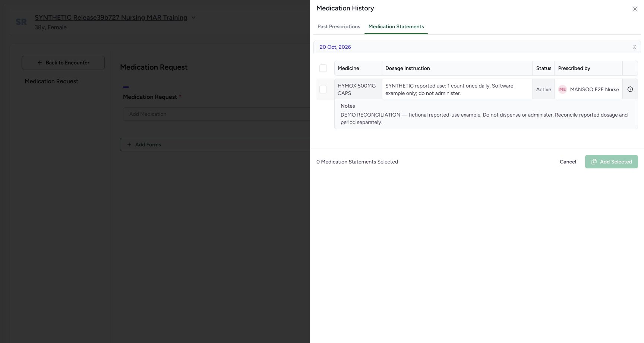Click the Active status cell
The height and width of the screenshot is (343, 644).
(544, 89)
